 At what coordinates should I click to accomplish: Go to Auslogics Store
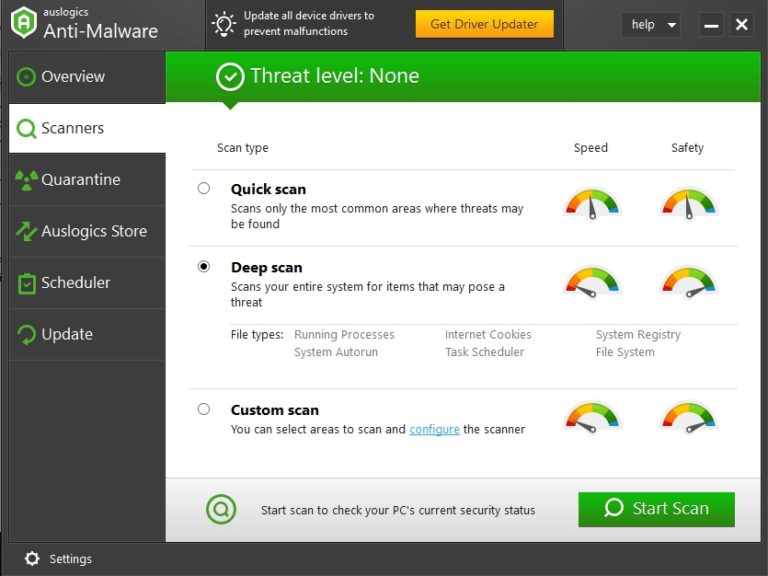[87, 231]
